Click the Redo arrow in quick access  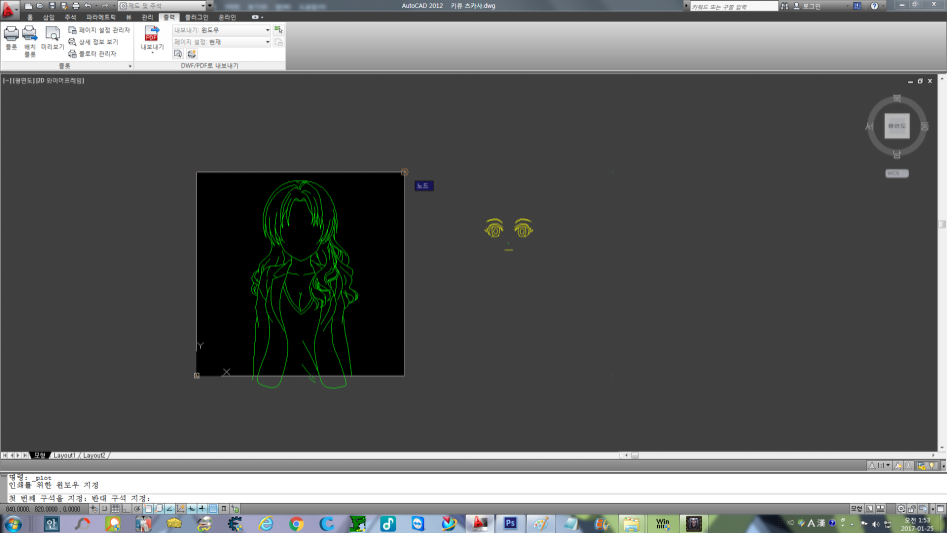(104, 5)
